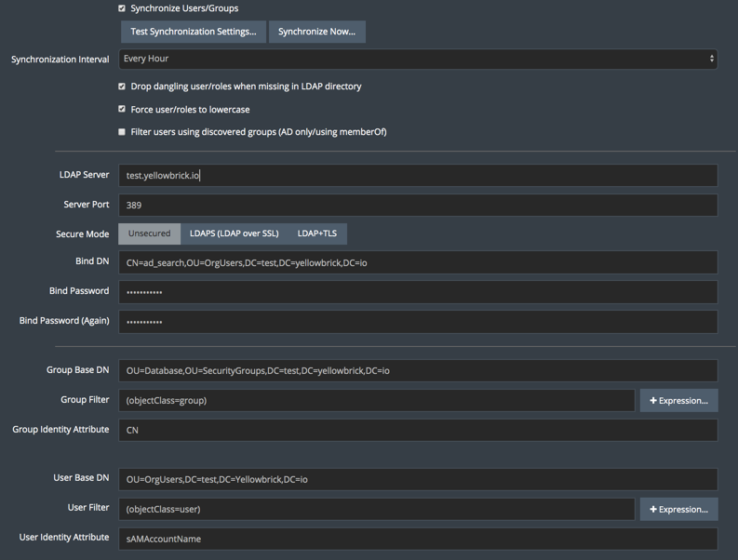Choose LDAP+TLS secure mode

click(x=316, y=233)
